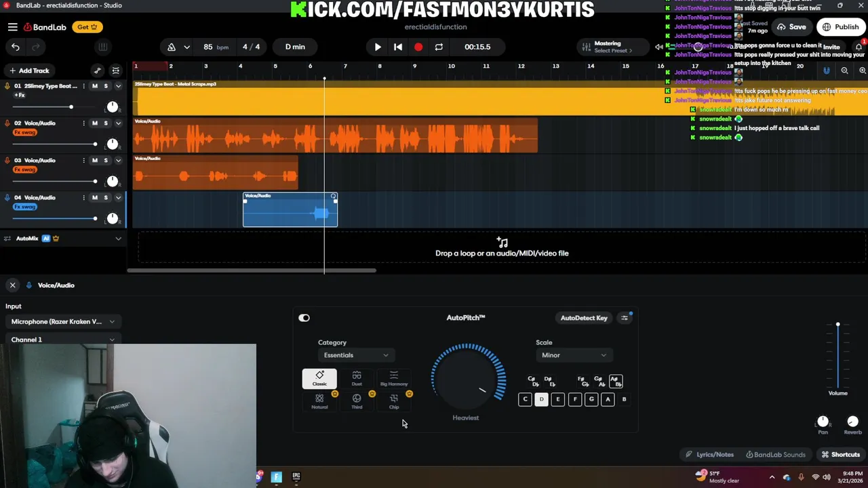Open the three-dot menu for track 04

[x=84, y=198]
